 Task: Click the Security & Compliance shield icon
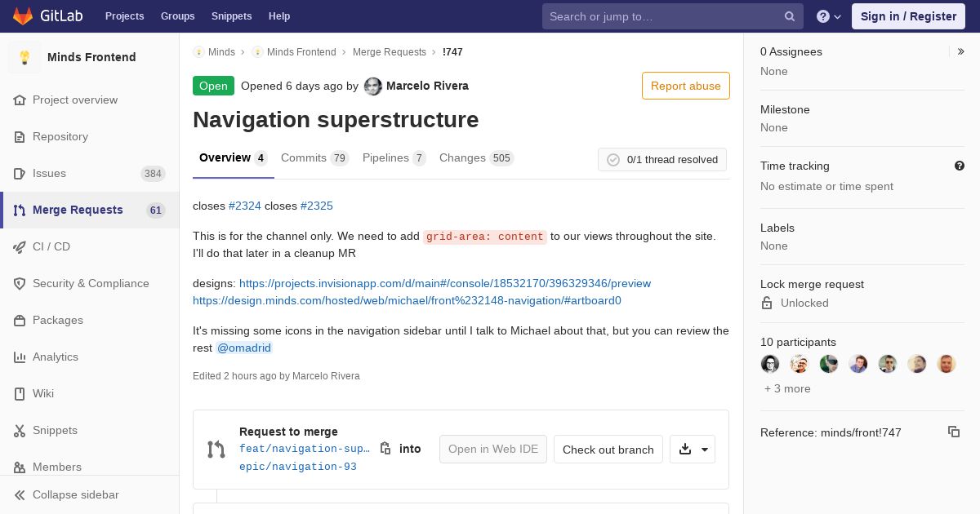[x=20, y=283]
